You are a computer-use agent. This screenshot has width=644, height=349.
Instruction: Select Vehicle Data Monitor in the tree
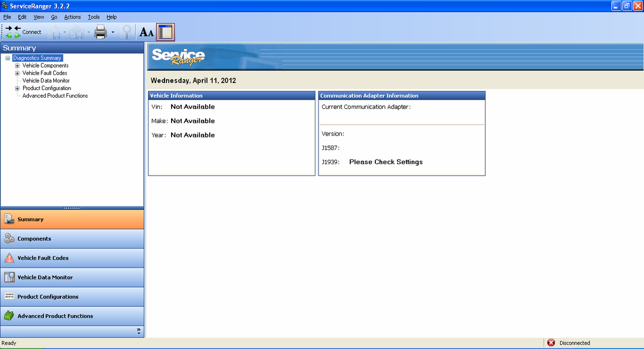46,81
